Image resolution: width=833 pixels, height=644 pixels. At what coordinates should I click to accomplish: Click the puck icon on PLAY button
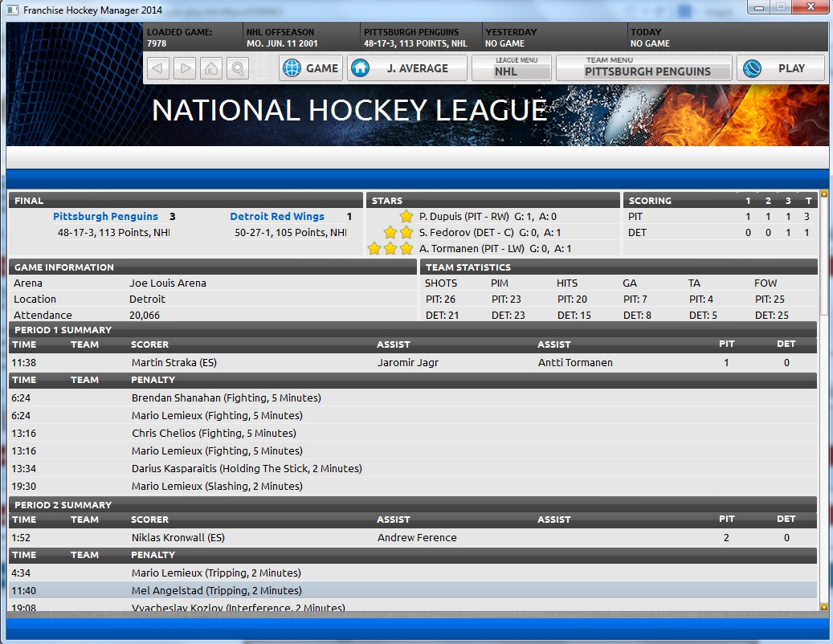click(x=752, y=68)
